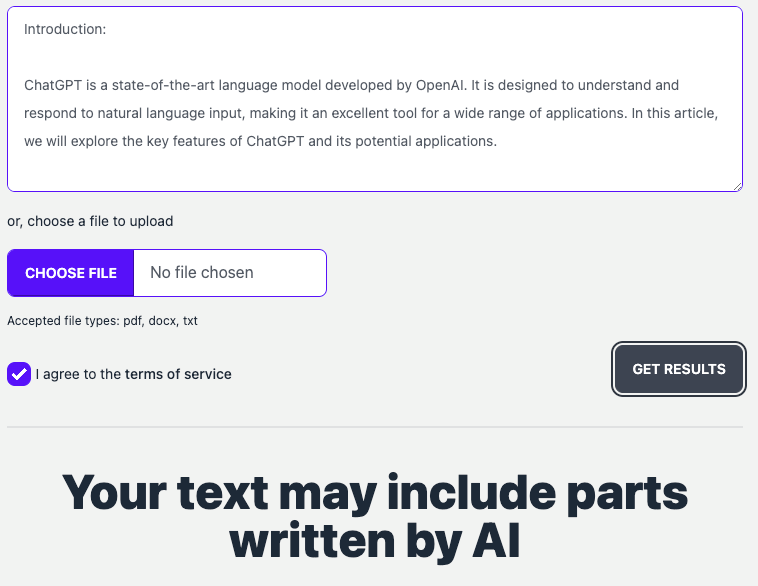This screenshot has height=586, width=758.
Task: Open the terms of service link
Action: click(178, 374)
